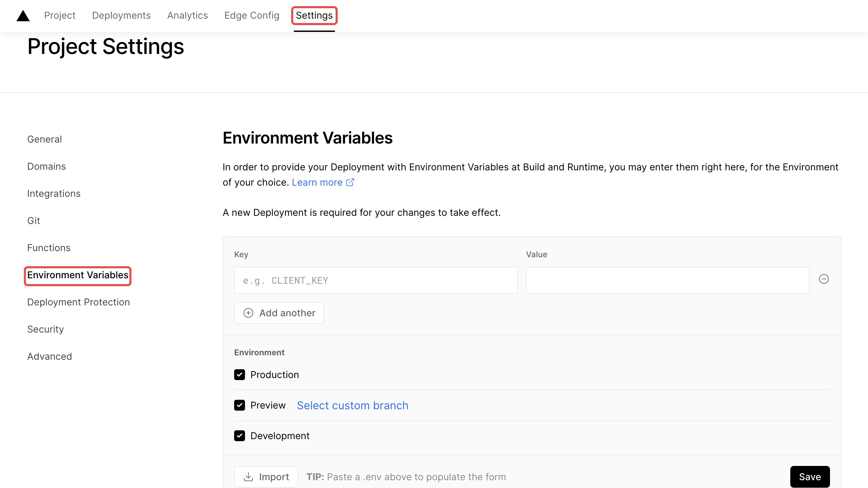This screenshot has width=868, height=488.
Task: Open Domains settings section
Action: tap(46, 166)
